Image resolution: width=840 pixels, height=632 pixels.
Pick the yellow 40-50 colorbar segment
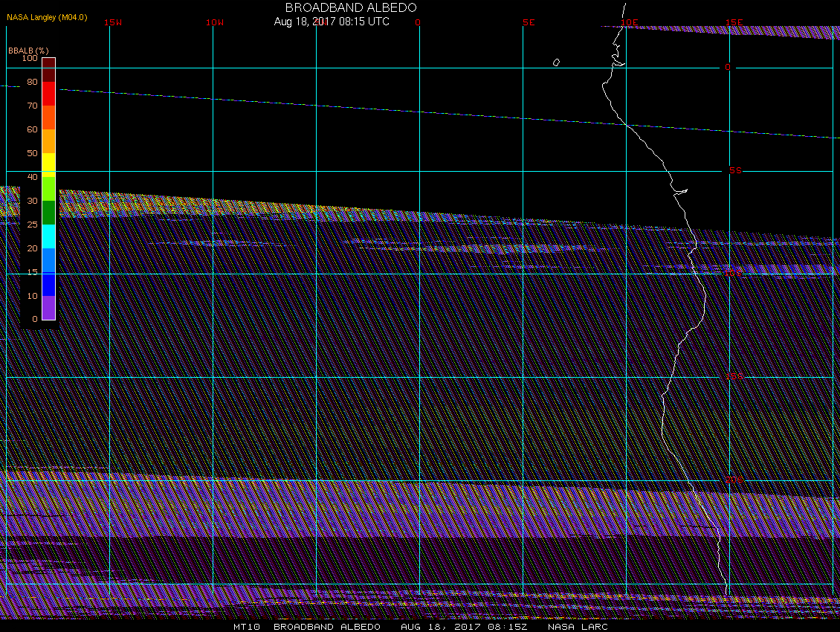tap(48, 164)
